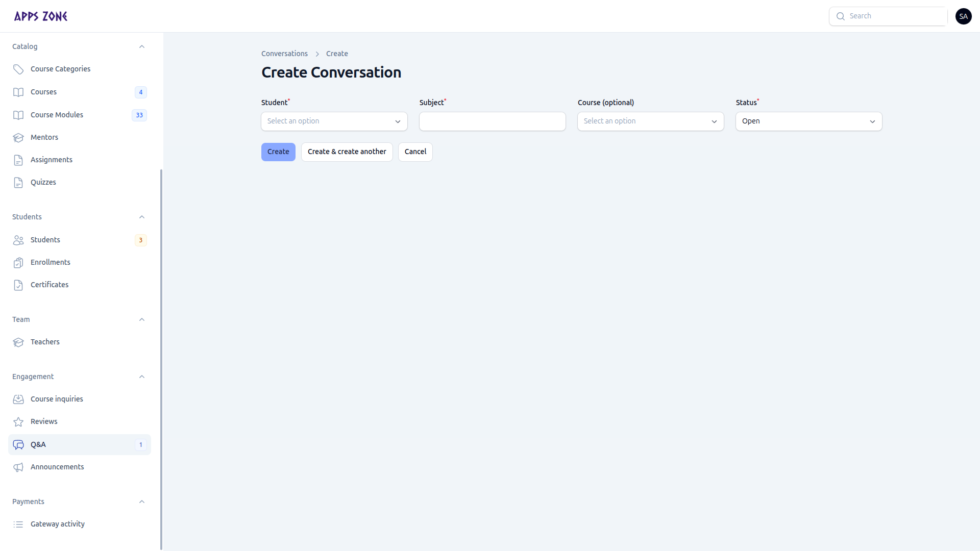The image size is (980, 551).
Task: Click the breadcrumb chevron separator
Action: click(317, 54)
